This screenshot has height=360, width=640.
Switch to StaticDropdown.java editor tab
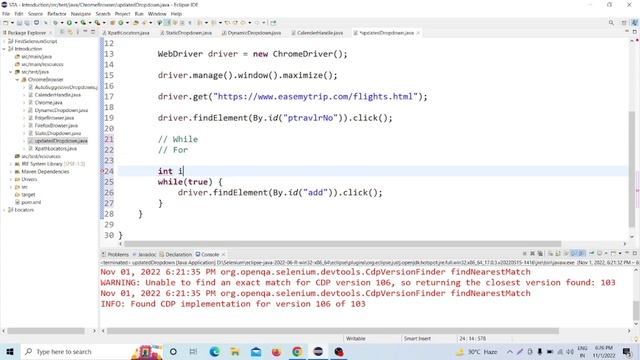click(x=186, y=33)
